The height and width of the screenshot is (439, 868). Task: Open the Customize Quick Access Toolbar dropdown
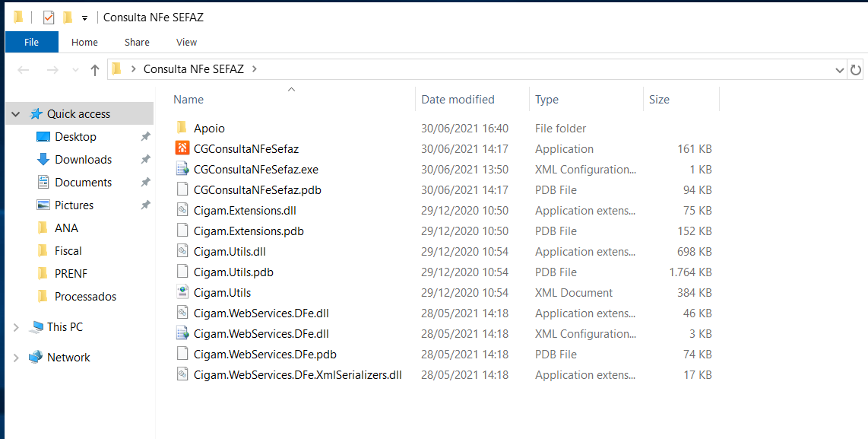click(x=84, y=17)
